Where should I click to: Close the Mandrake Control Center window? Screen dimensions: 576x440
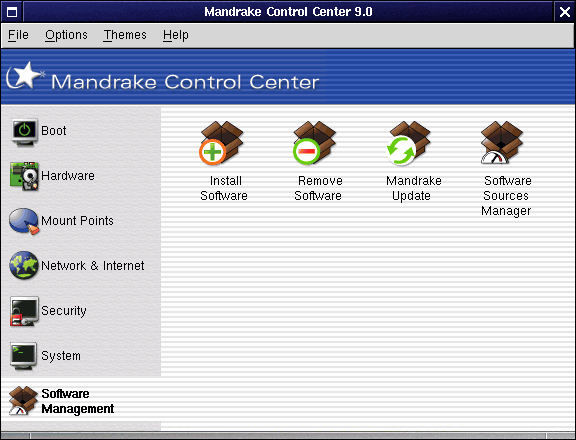coord(565,12)
